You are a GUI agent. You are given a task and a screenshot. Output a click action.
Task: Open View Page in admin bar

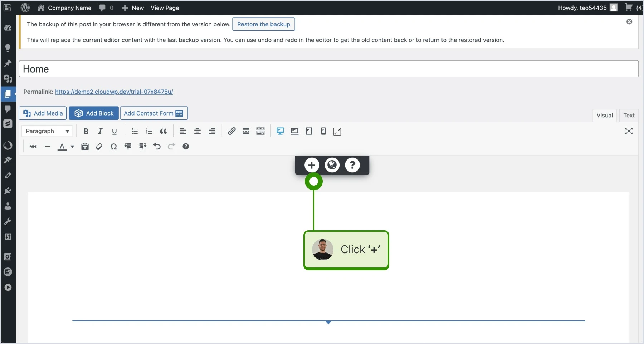(x=165, y=8)
